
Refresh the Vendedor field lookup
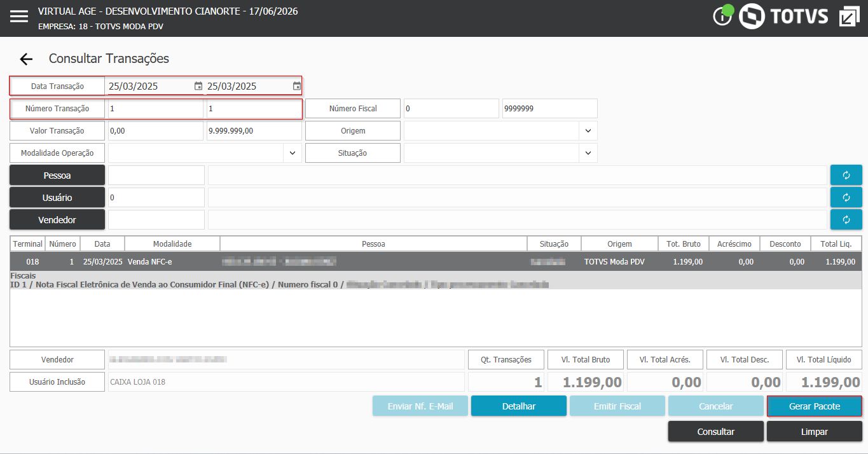coord(846,219)
